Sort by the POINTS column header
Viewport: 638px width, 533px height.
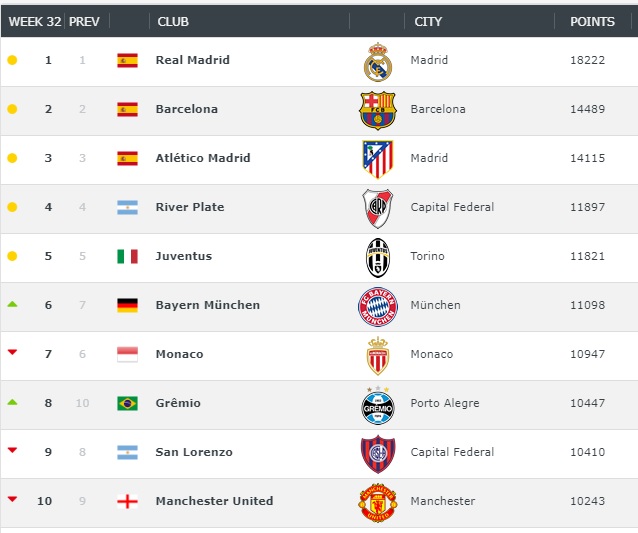pos(592,22)
